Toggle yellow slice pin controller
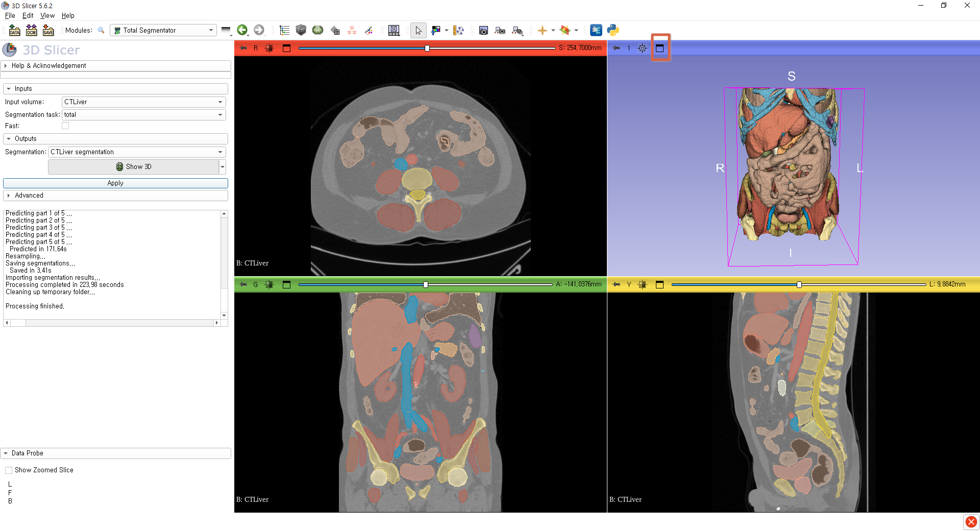The height and width of the screenshot is (531, 980). coord(617,285)
